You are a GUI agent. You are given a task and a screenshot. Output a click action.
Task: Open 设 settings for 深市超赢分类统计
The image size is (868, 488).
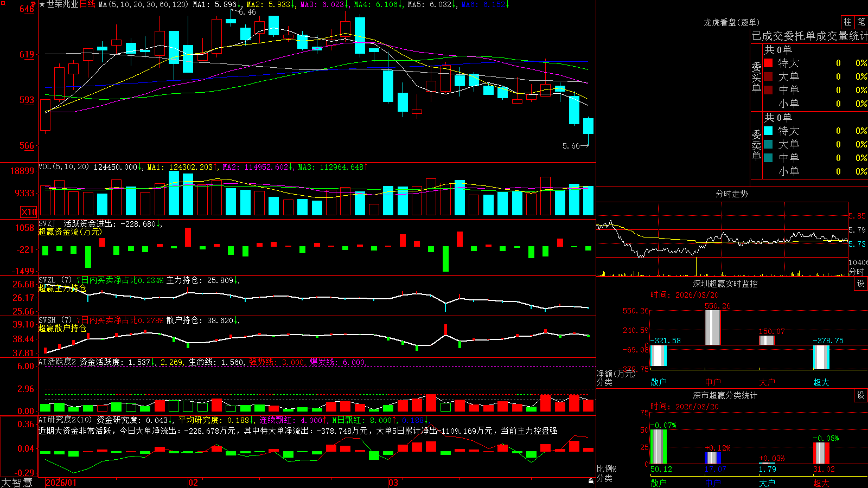click(x=861, y=395)
